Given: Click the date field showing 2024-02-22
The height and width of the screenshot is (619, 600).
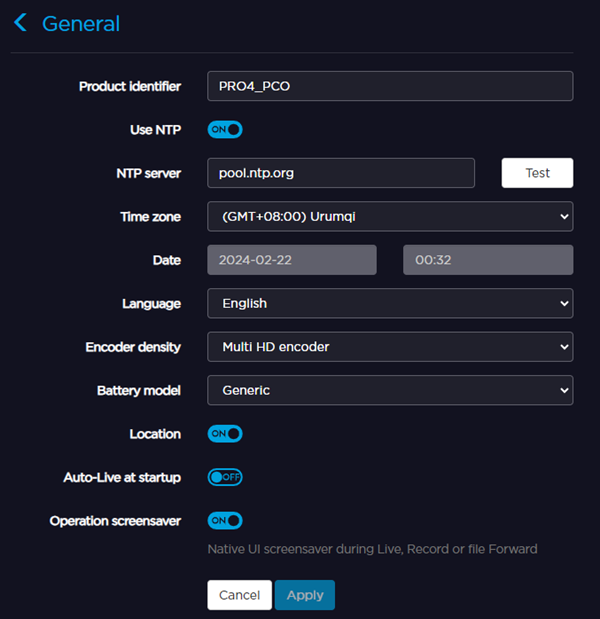Looking at the screenshot, I should (292, 260).
